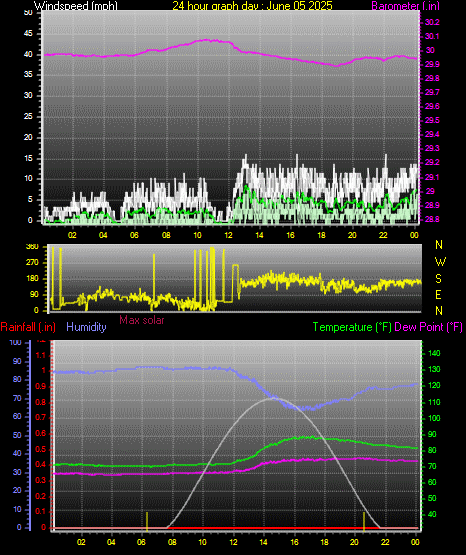
Task: Click the 14 hour label under temperature graph
Action: 263,542
